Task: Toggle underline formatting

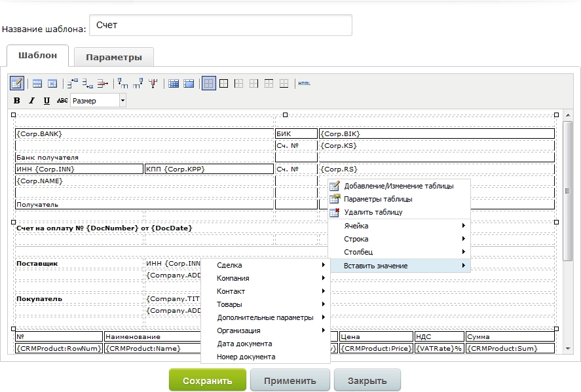Action: coord(47,101)
